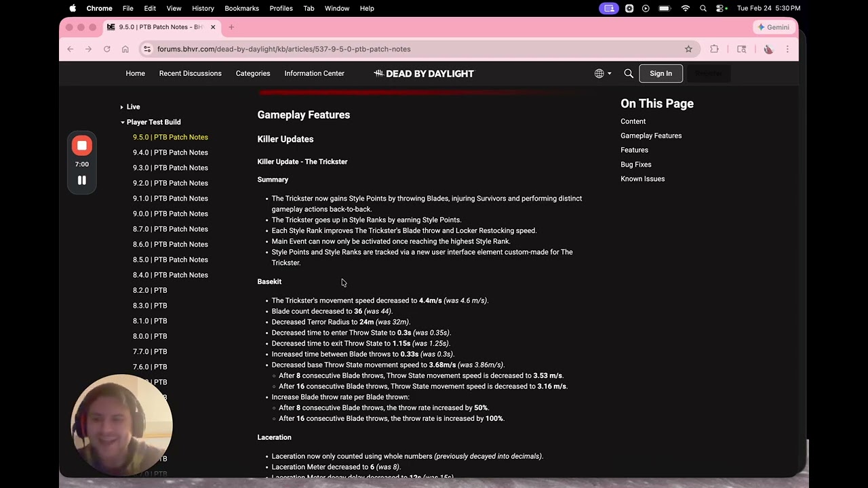
Task: Jump to Known Issues in On This Page
Action: [642, 179]
